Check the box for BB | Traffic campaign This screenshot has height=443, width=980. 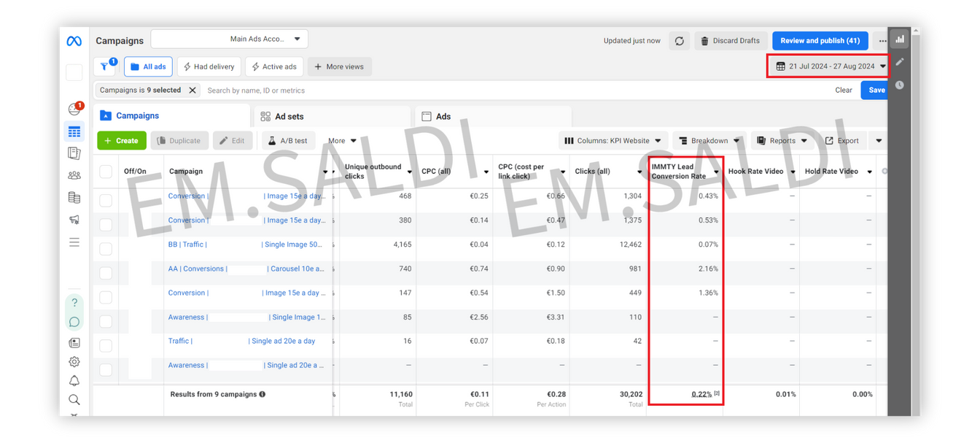coord(106,249)
